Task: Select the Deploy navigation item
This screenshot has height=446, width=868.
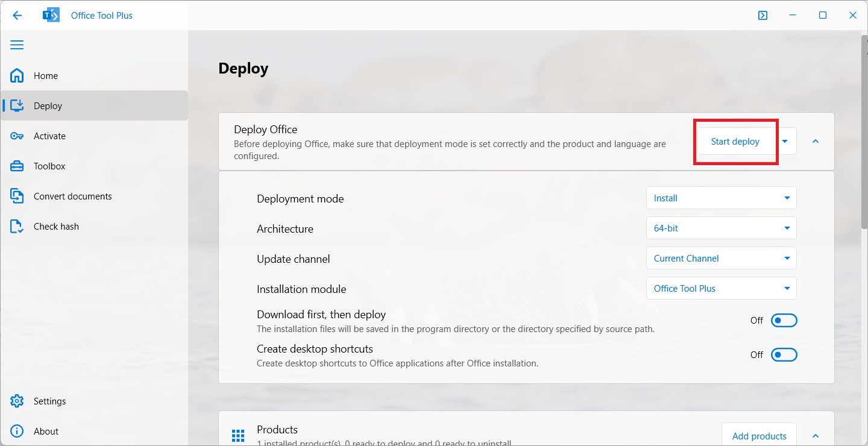Action: [x=94, y=106]
